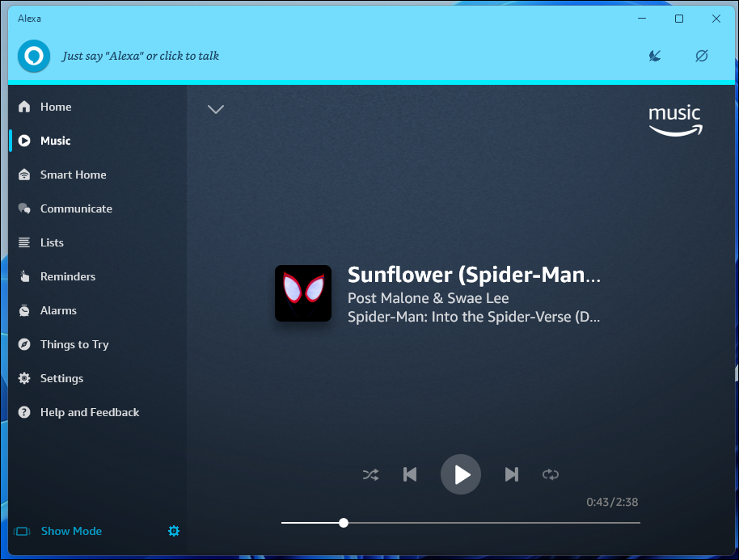Viewport: 739px width, 560px height.
Task: Open Things to Try
Action: tap(74, 344)
